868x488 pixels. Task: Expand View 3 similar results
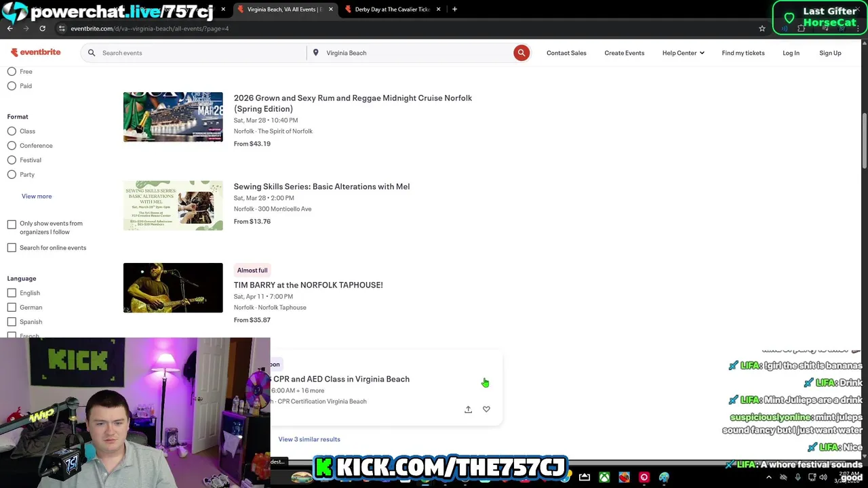309,439
